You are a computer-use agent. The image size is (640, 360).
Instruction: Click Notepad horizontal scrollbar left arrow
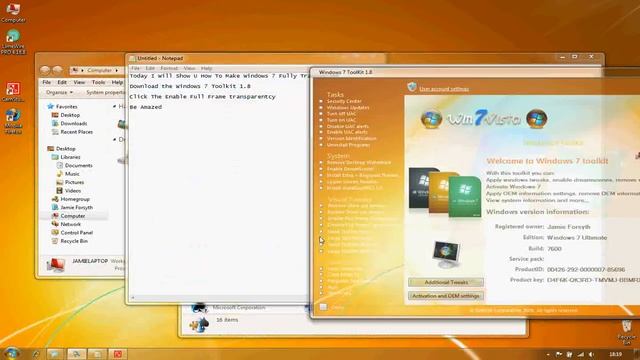pos(132,298)
